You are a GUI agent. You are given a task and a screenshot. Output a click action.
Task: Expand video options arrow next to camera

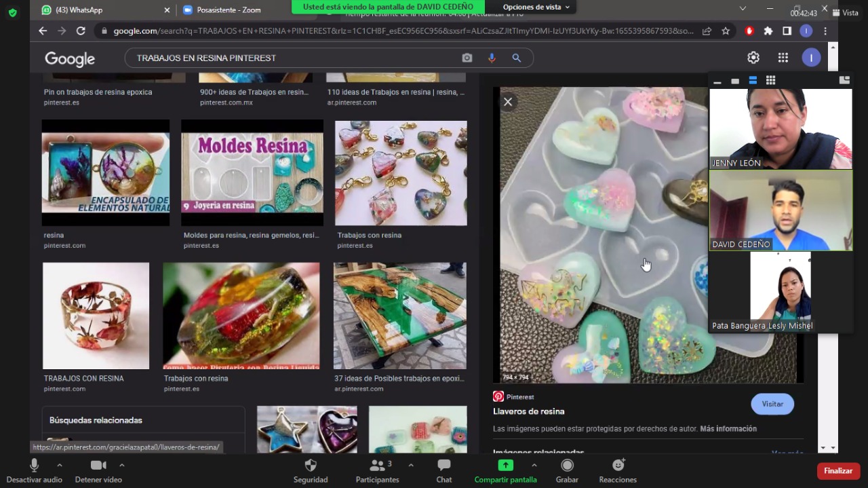tap(121, 465)
